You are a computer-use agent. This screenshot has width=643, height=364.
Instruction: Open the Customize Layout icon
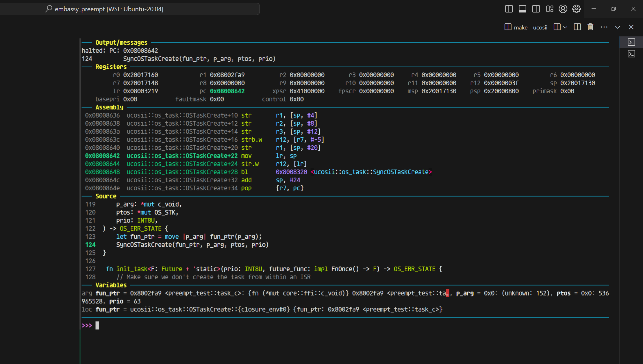point(550,9)
